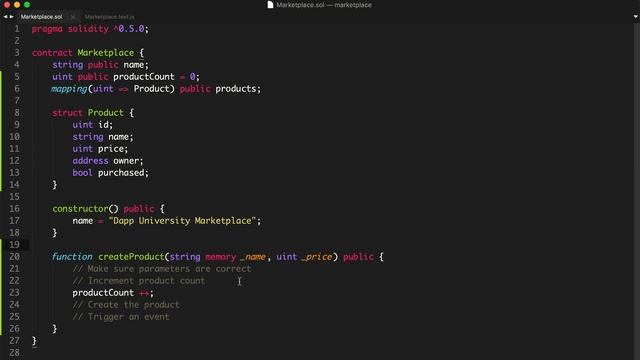The image size is (640, 360).
Task: Click 'mapping' keyword on line 6
Action: pos(69,89)
